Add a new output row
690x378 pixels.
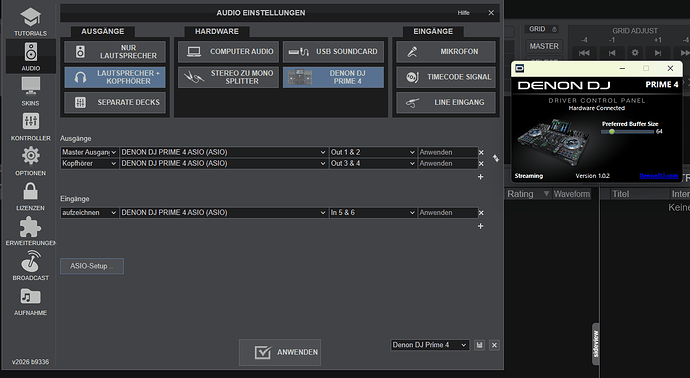click(x=481, y=177)
